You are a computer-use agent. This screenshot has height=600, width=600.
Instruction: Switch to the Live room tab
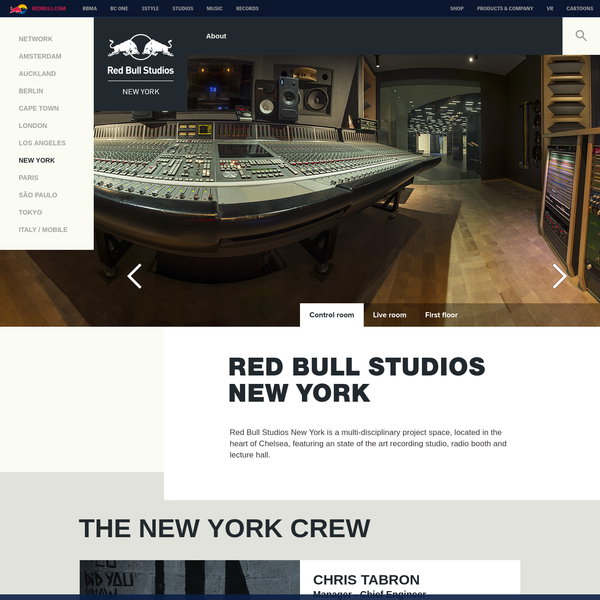[390, 315]
